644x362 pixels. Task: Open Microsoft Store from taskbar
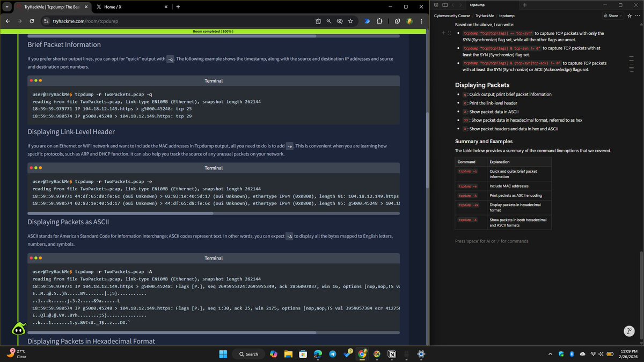pos(303,354)
